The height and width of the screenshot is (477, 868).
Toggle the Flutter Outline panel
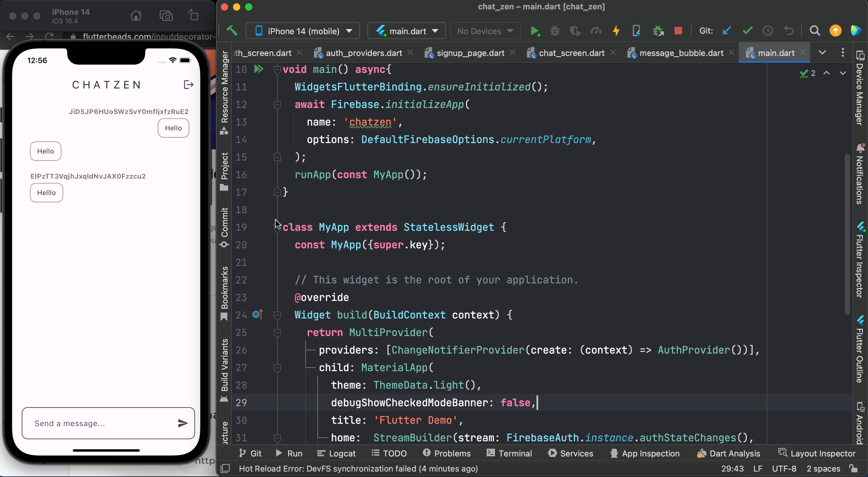[860, 349]
